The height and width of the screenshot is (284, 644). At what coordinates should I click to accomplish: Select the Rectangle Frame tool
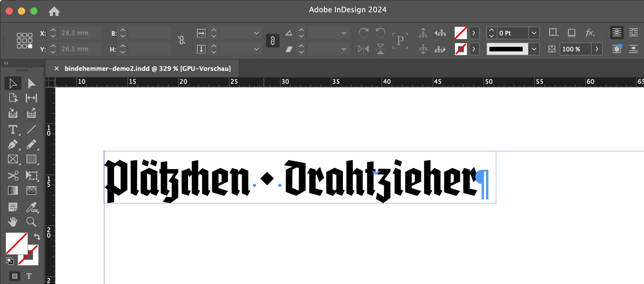click(x=13, y=159)
